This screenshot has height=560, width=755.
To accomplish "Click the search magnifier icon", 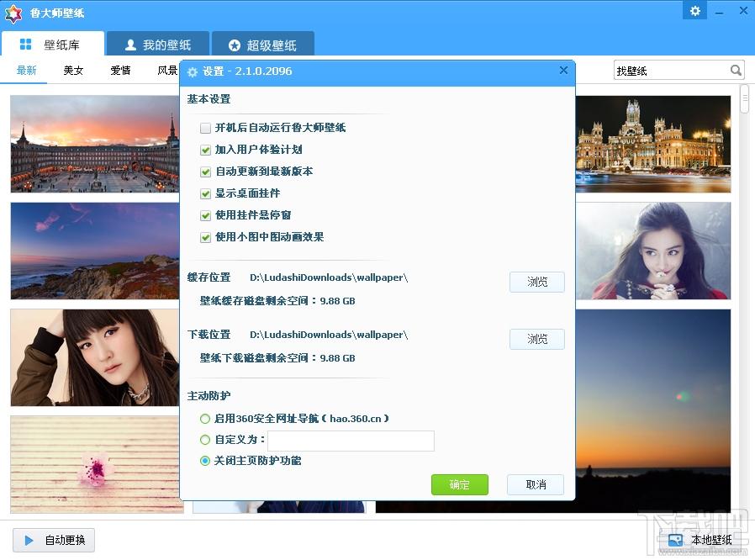I will [736, 71].
